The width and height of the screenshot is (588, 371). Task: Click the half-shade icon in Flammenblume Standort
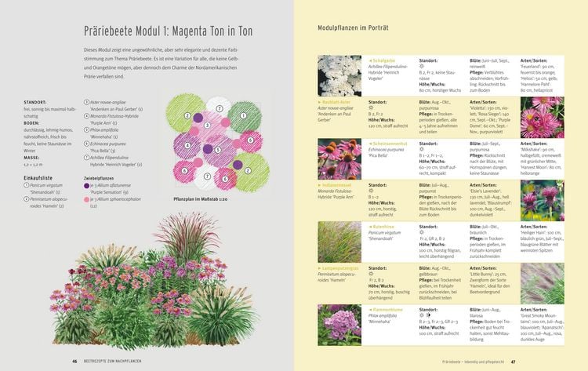428,315
